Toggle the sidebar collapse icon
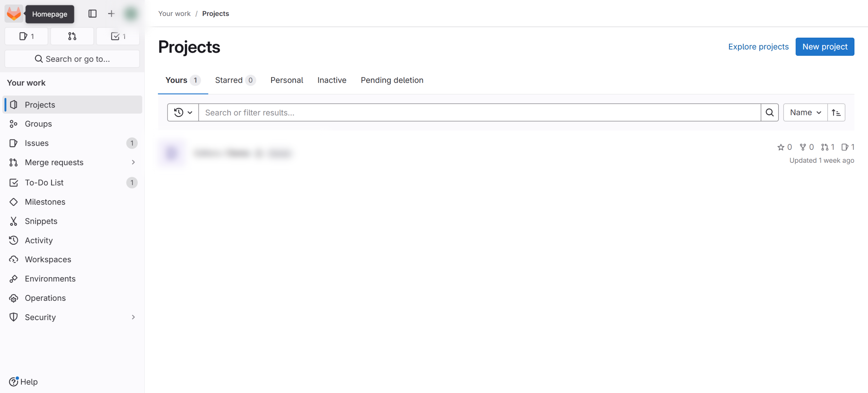Viewport: 868px width, 393px height. coord(92,14)
